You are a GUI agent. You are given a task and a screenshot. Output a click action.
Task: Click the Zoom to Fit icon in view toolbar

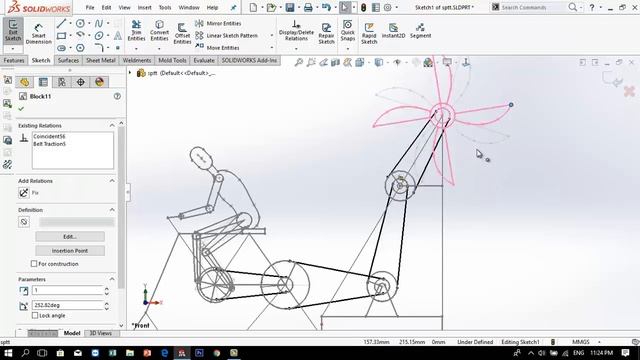[x=299, y=62]
